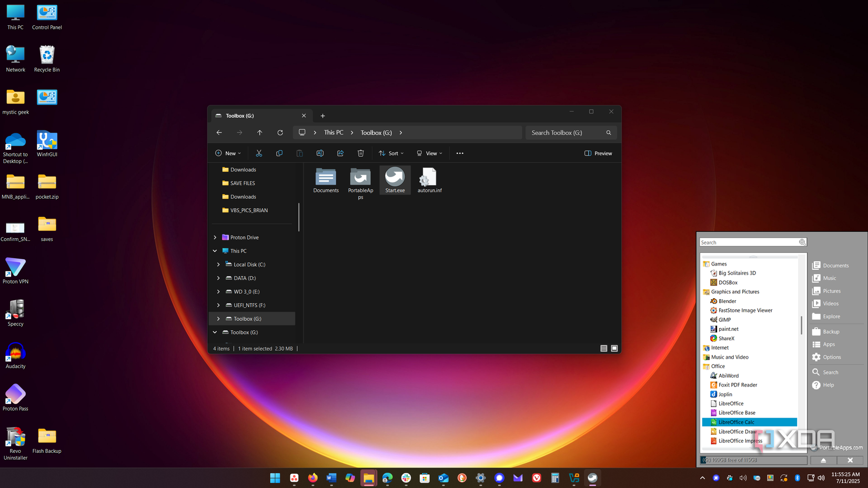The width and height of the screenshot is (868, 488).
Task: Open the Windows Start button
Action: click(275, 478)
